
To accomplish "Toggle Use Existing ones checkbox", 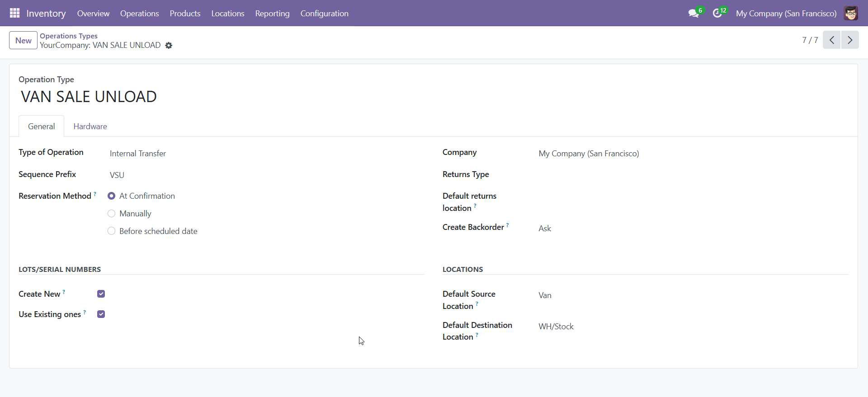I will [101, 314].
